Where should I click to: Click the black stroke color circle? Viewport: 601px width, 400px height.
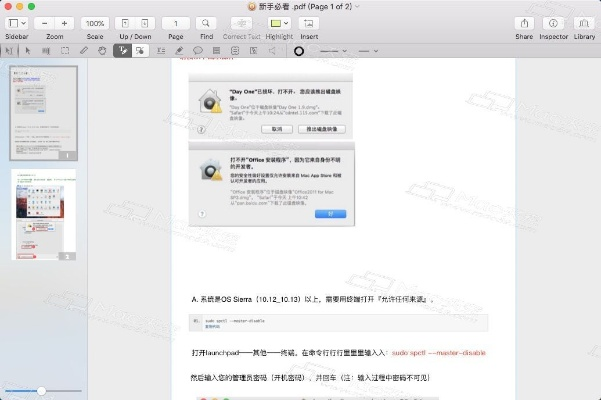tap(299, 51)
